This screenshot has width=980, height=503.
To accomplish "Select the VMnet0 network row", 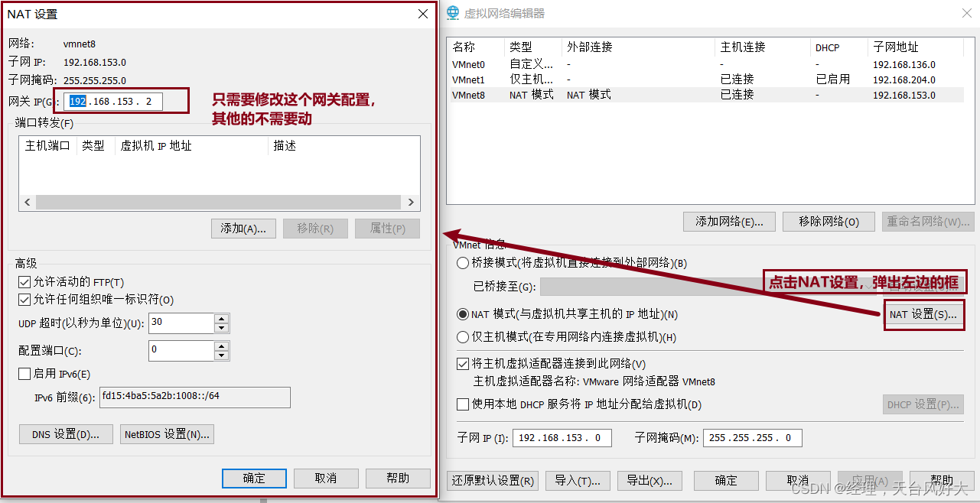I will (x=705, y=65).
